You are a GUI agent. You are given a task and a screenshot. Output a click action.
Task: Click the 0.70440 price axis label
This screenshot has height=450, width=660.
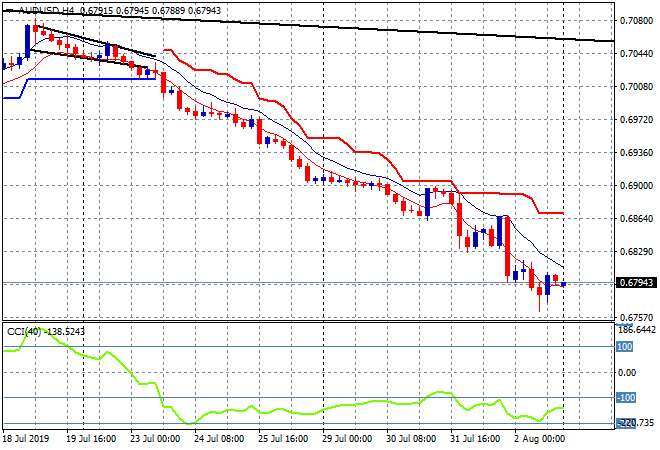[x=636, y=54]
